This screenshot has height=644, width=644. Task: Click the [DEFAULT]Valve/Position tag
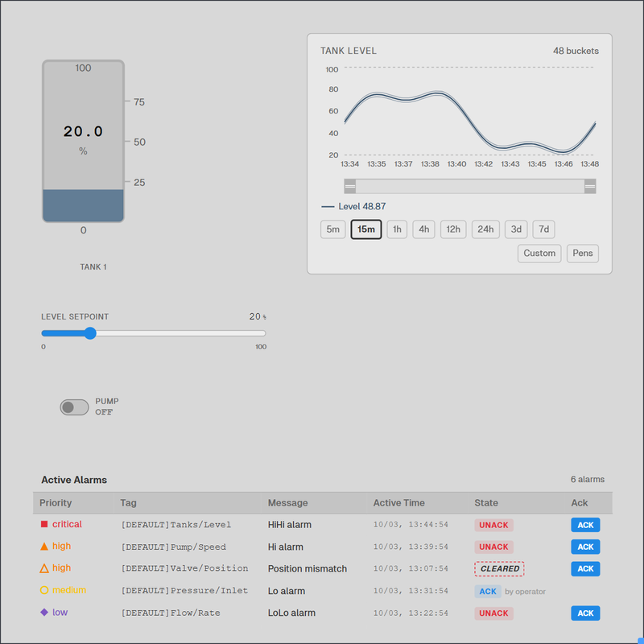click(184, 568)
